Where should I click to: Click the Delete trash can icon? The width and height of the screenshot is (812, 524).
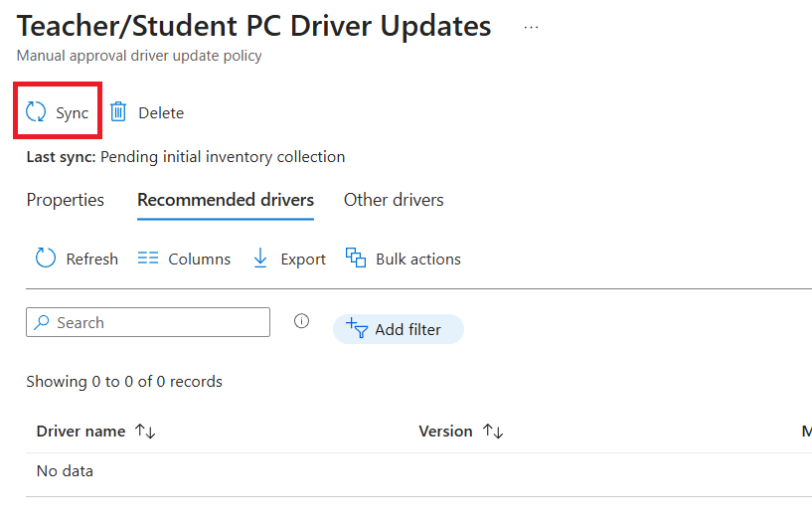point(118,112)
